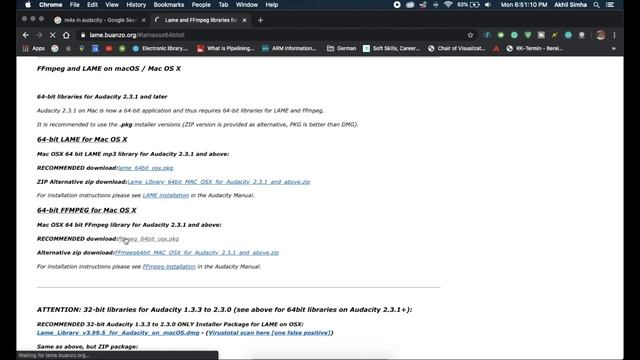Download FFmpeg64bit_MAC_OSX zip alternative
This screenshot has width=640, height=360.
coord(197,253)
